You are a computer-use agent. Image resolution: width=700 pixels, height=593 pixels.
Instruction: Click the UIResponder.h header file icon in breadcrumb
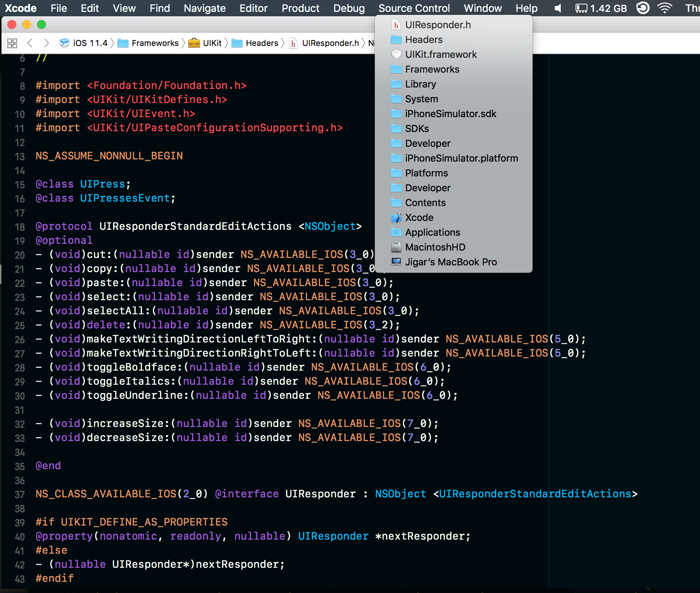pyautogui.click(x=293, y=43)
